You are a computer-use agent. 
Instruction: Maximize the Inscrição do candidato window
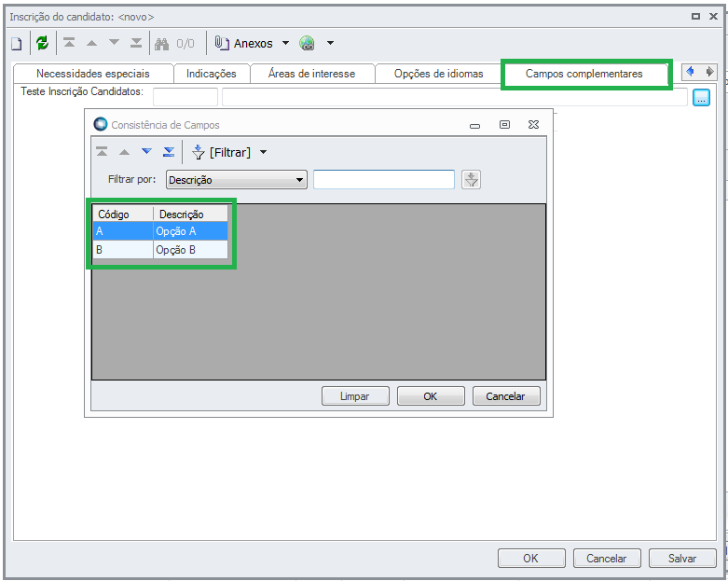pyautogui.click(x=695, y=16)
